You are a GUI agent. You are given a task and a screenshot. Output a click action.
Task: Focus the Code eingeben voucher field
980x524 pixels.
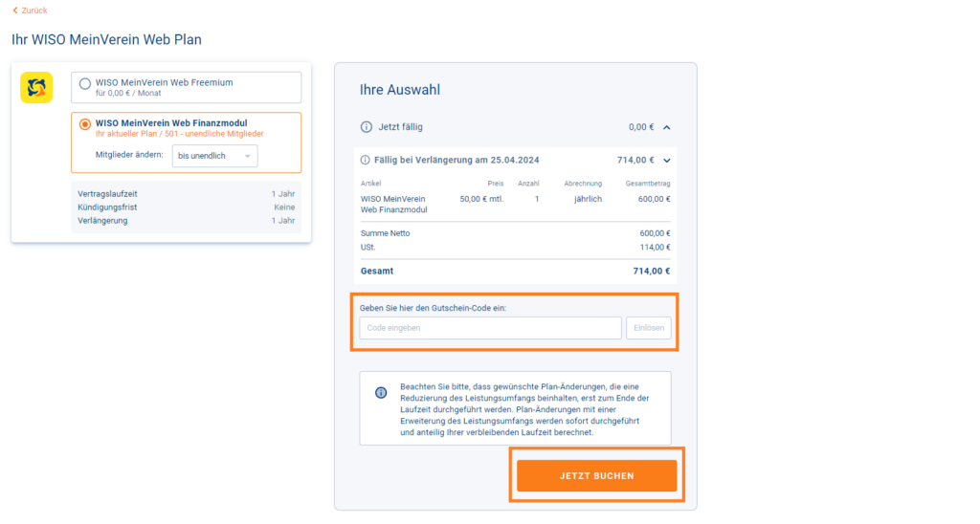point(491,328)
